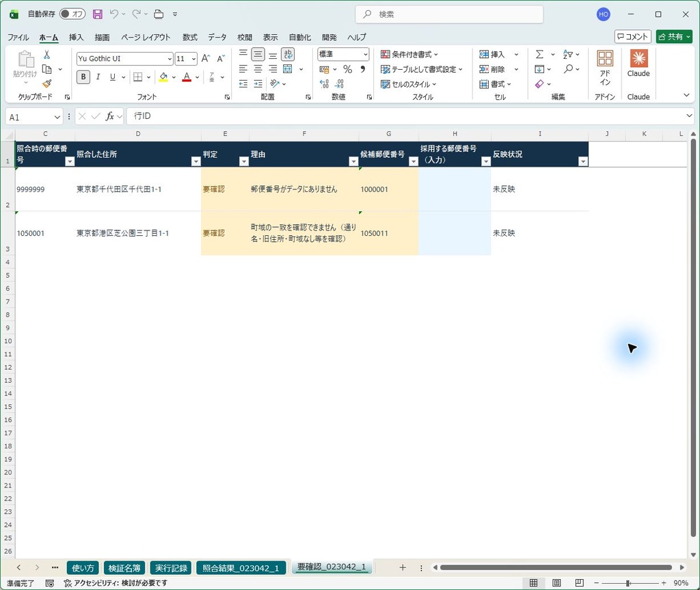Image resolution: width=700 pixels, height=590 pixels.
Task: Toggle wrap text button
Action: (288, 55)
